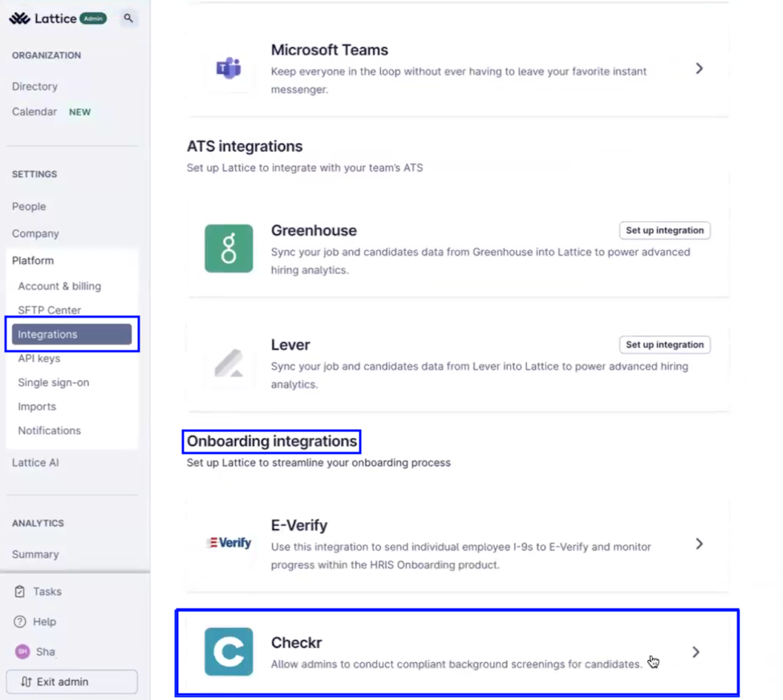Image resolution: width=783 pixels, height=700 pixels.
Task: Click the Tasks clipboard icon
Action: [19, 591]
